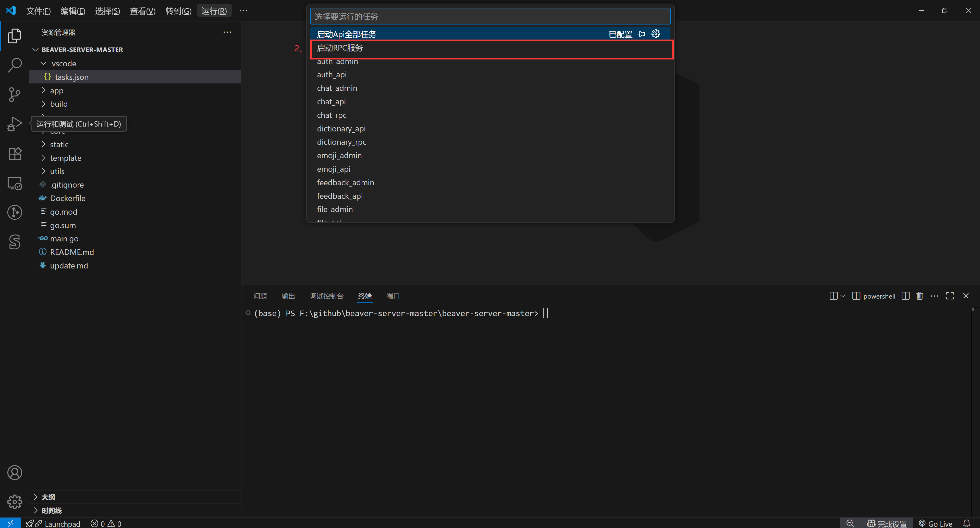Select the chat_rpc task
Viewport: 980px width, 528px height.
490,115
